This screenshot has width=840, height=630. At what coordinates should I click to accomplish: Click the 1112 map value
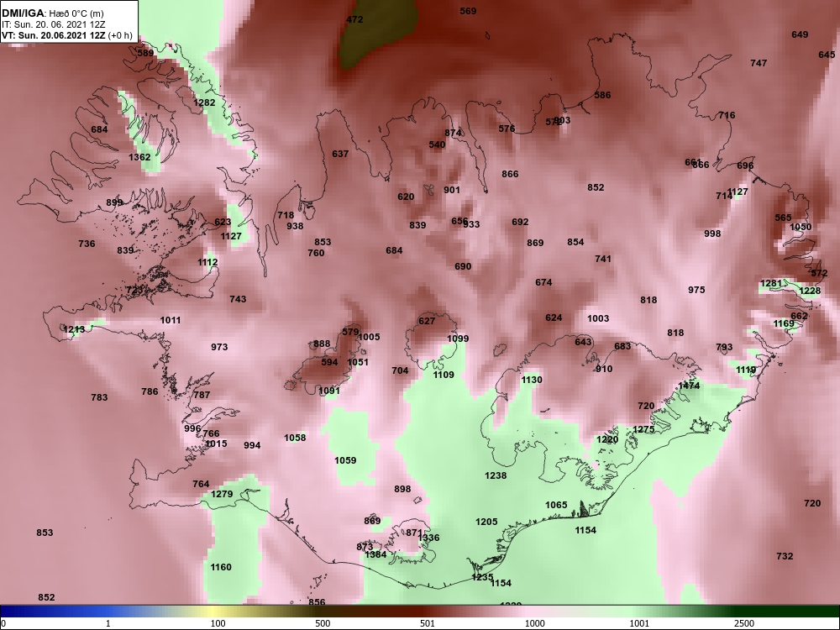point(207,262)
